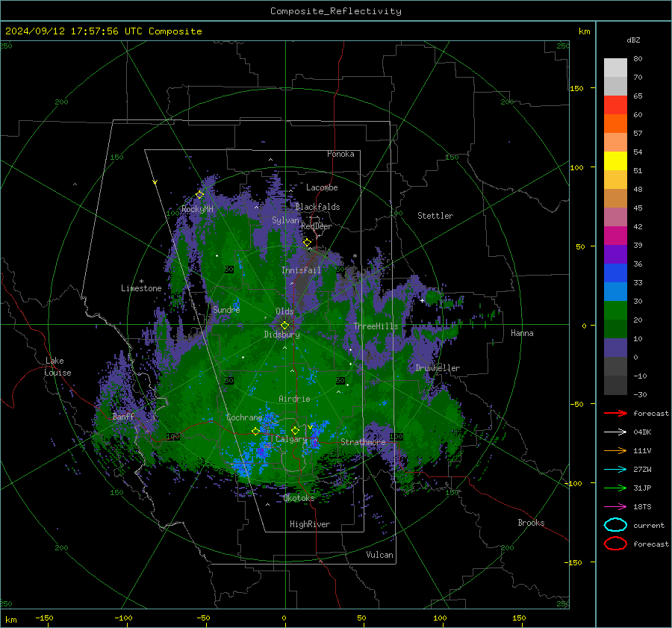Click the white plus marker east of ThreeHills
This screenshot has width=672, height=628.
coord(422,300)
